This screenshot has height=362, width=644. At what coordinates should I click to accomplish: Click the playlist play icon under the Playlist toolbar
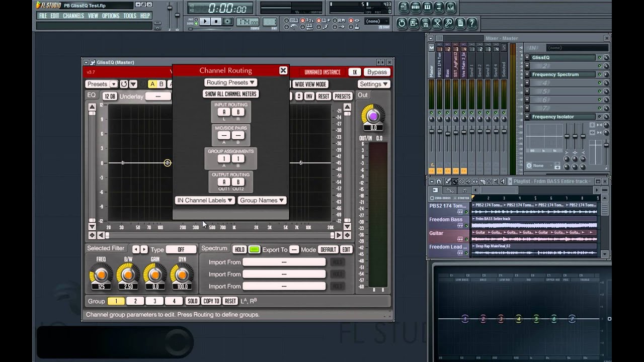coord(435,190)
